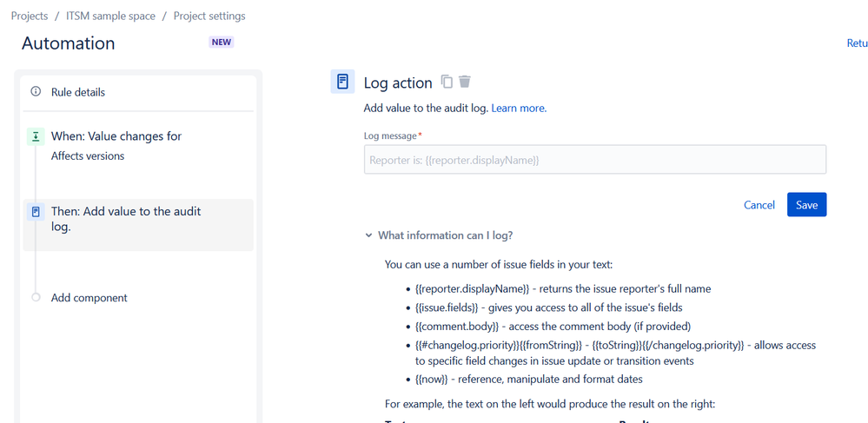Screen dimensions: 868x423
Task: Click 'You can use a number of issue fields' text
Action: click(x=499, y=265)
